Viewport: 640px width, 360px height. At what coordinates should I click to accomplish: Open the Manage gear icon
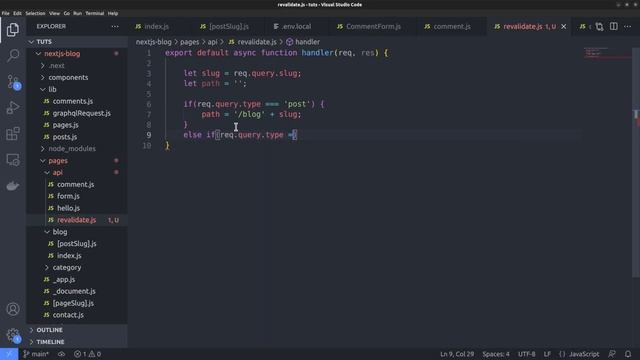pos(13,335)
